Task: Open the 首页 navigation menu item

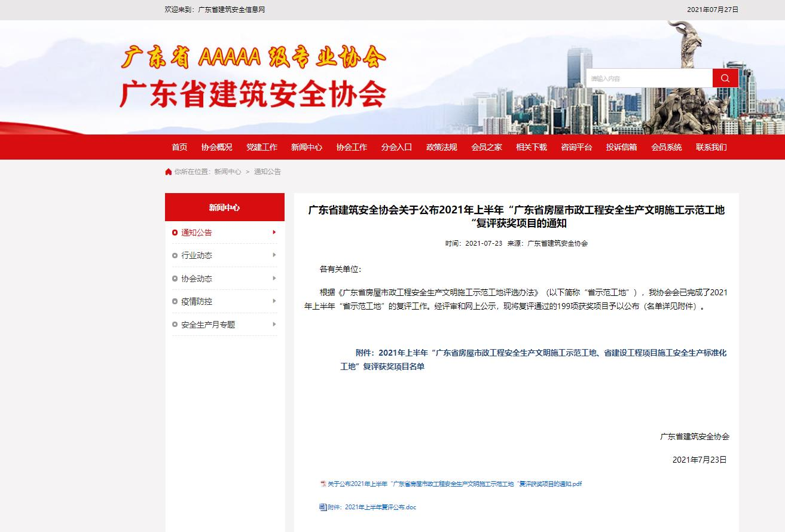Action: (179, 147)
